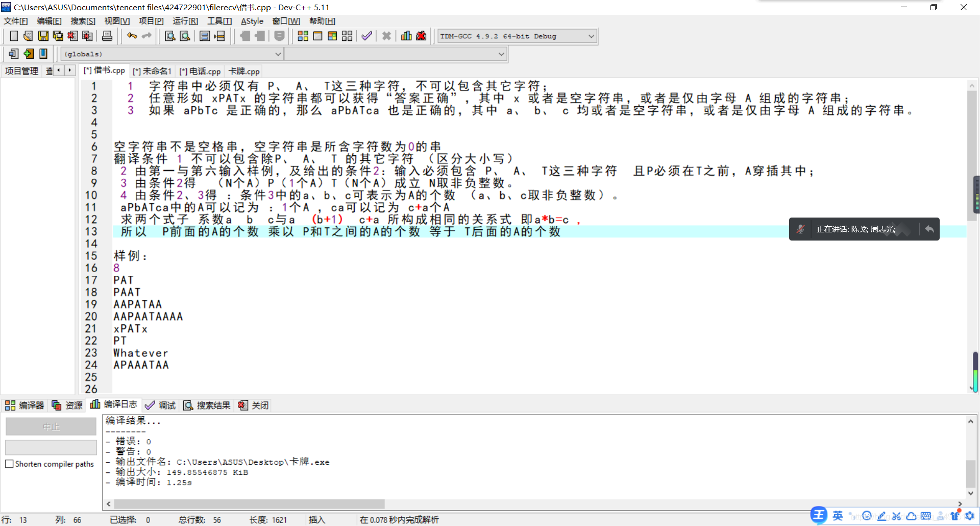Viewport: 980px width, 526px height.
Task: Open profile analysis bar-chart icon
Action: click(x=406, y=36)
